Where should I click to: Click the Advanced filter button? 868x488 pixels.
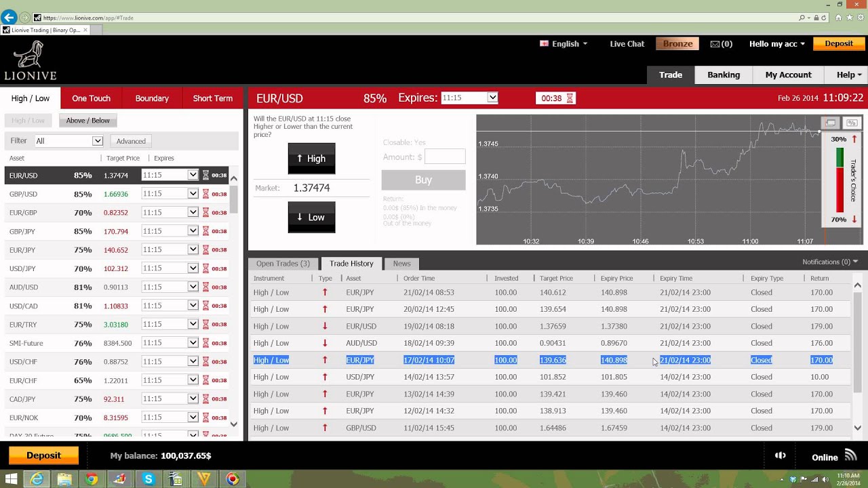131,141
